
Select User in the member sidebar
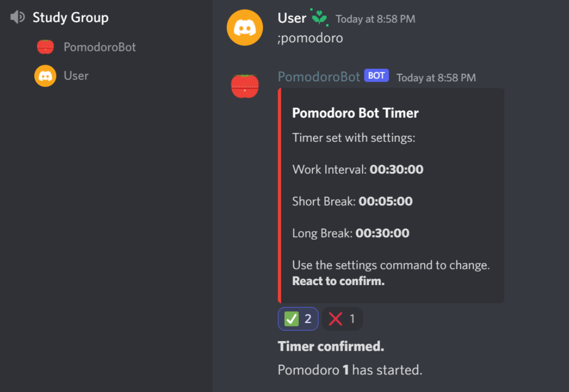[x=76, y=75]
